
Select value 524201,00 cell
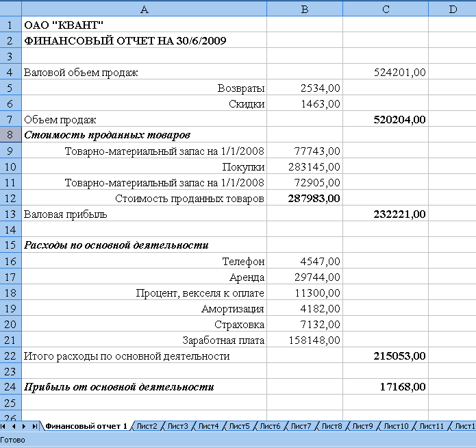386,72
